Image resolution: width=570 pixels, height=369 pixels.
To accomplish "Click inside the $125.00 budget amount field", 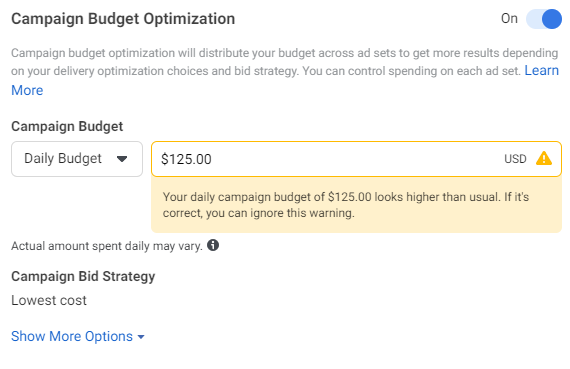I will (x=356, y=159).
